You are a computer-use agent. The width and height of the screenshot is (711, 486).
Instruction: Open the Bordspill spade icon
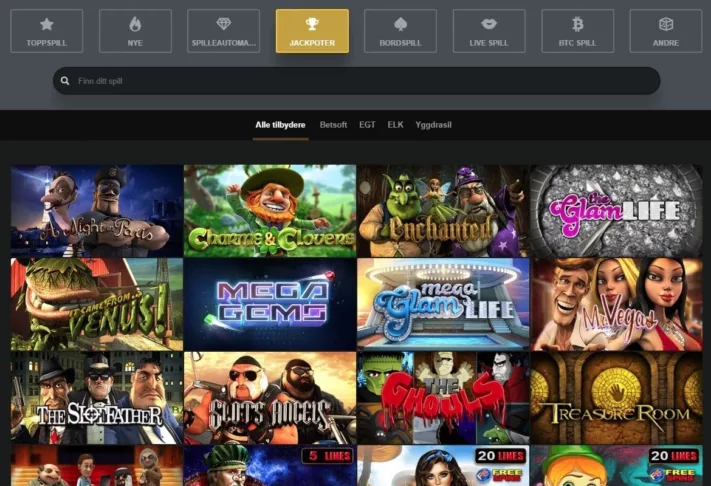(400, 24)
